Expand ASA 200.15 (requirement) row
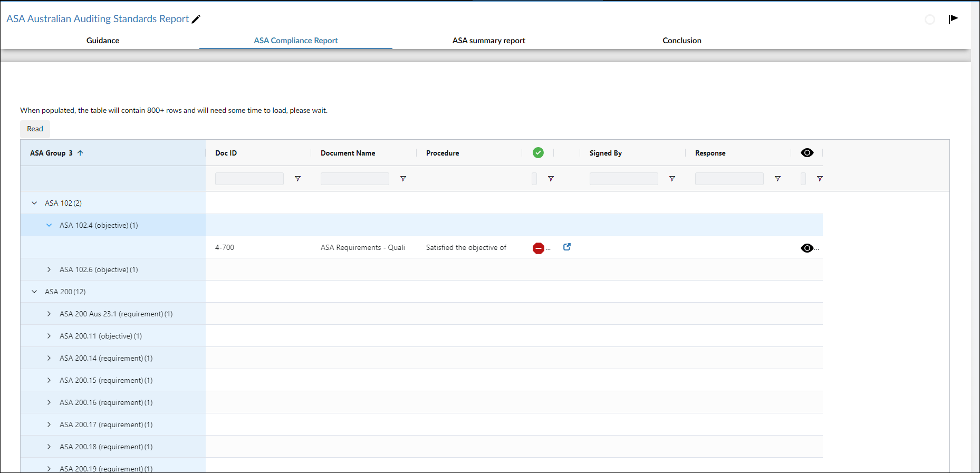The image size is (980, 473). pos(49,380)
